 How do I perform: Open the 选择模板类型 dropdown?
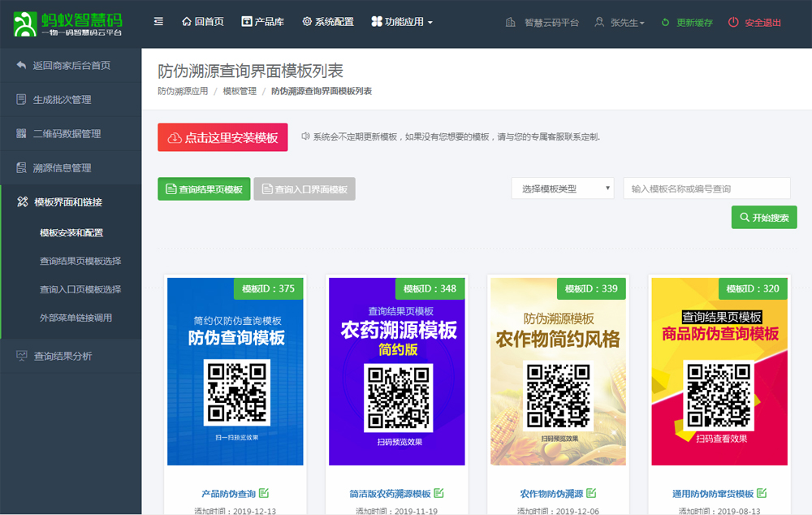point(563,188)
